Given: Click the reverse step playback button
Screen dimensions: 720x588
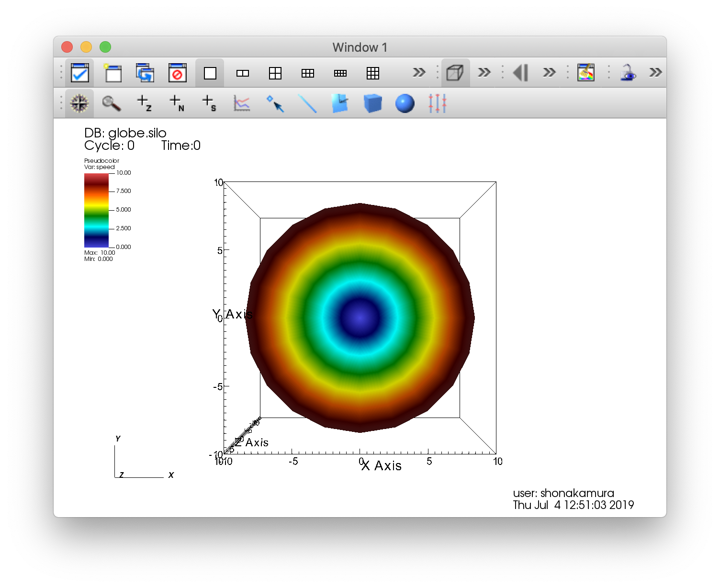Looking at the screenshot, I should pyautogui.click(x=520, y=73).
